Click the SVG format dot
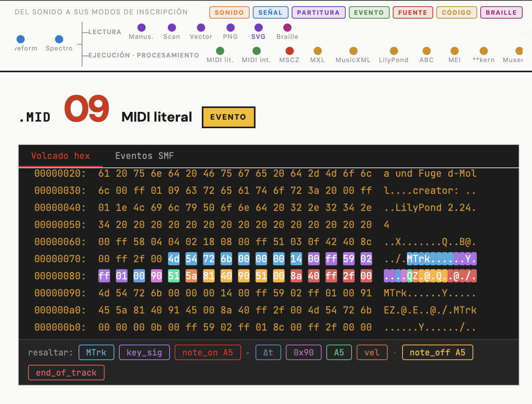Screen dimensions: 532x404 tap(259, 28)
